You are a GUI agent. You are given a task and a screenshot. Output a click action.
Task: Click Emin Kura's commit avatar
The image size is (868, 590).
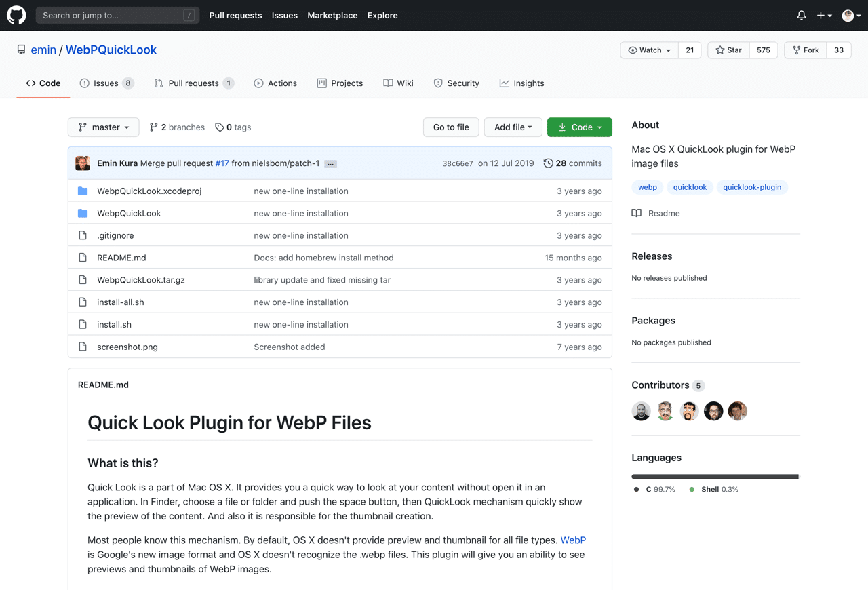coord(83,163)
